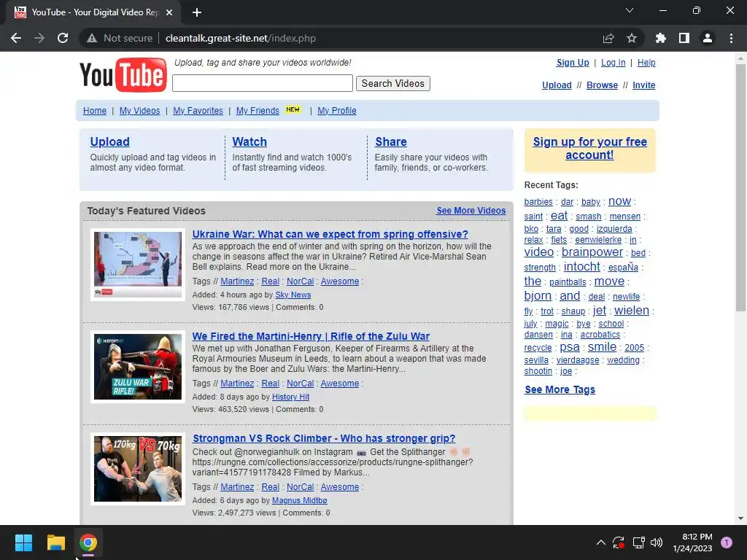Image resolution: width=747 pixels, height=560 pixels.
Task: Click the browser forward arrow
Action: pyautogui.click(x=39, y=38)
